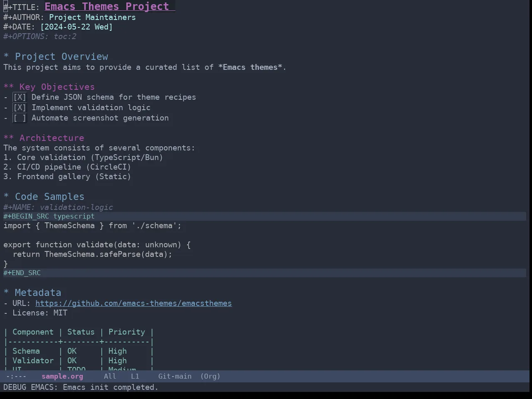Screen dimensions: 532x399
Task: Fold the Key Objectives subheading
Action: pyautogui.click(x=49, y=87)
